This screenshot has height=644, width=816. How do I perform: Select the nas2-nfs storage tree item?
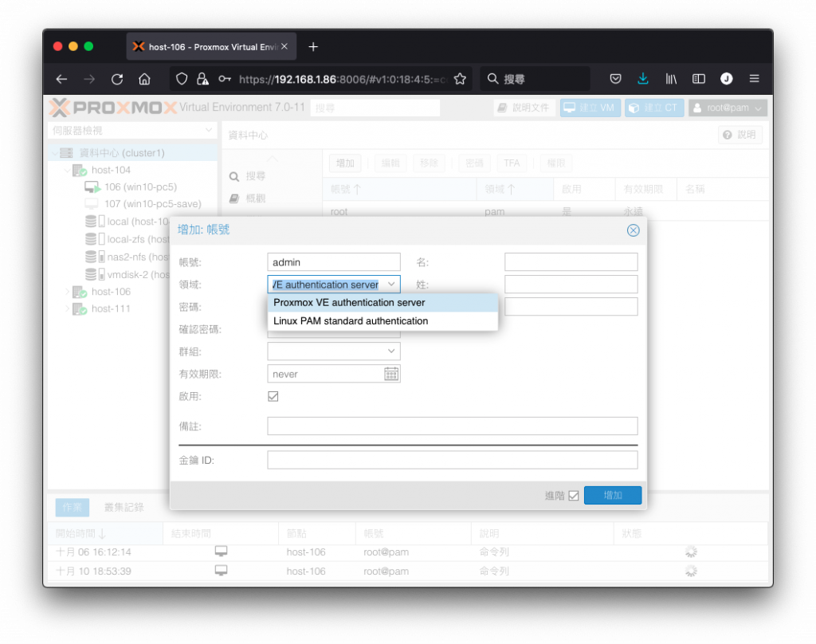click(127, 257)
